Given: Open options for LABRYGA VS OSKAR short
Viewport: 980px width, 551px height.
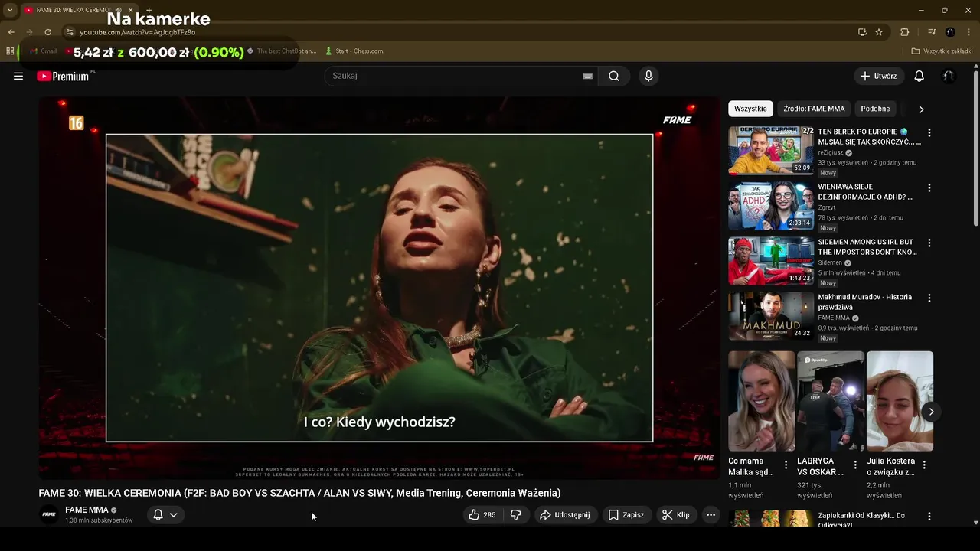Looking at the screenshot, I should click(x=855, y=465).
